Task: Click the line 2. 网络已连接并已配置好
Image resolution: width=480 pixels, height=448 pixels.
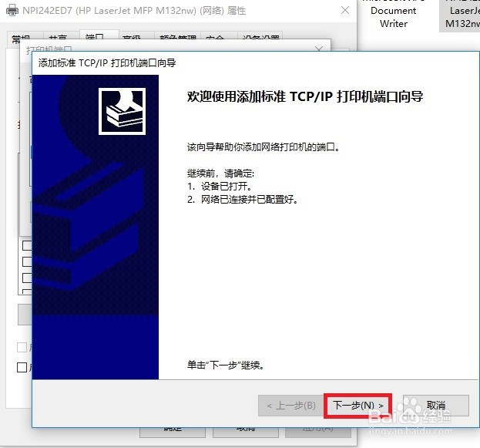Action: pyautogui.click(x=243, y=200)
